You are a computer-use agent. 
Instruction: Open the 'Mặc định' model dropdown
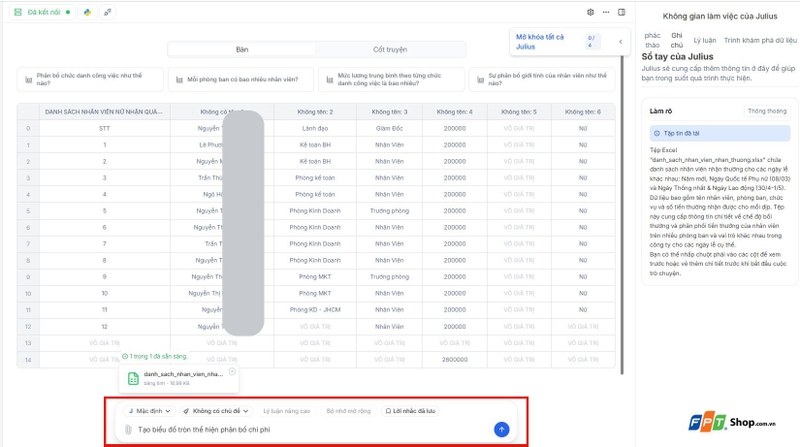point(149,411)
